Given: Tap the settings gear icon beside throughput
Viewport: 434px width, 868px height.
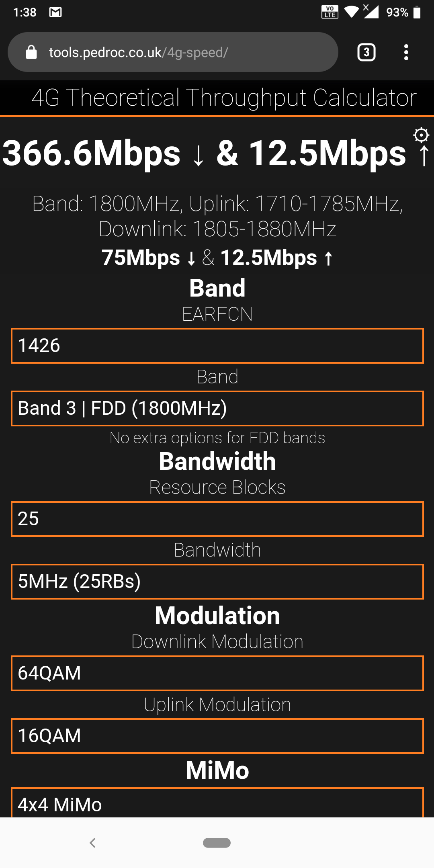Looking at the screenshot, I should (421, 135).
